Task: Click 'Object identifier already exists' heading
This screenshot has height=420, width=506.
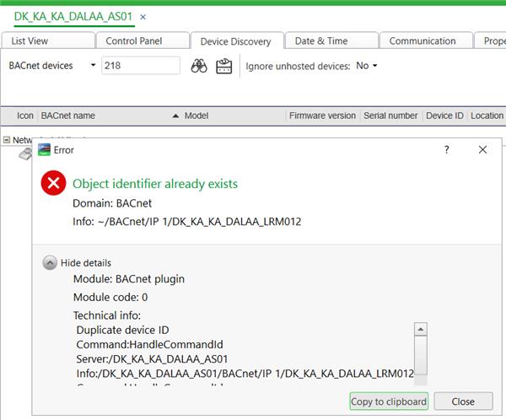Action: 155,184
